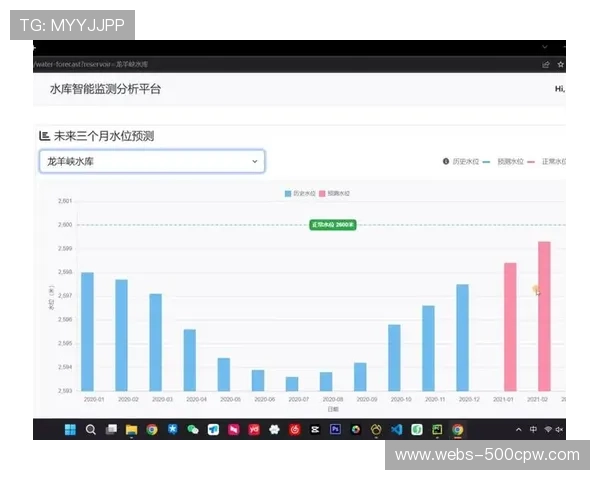Bookmark this page with the star icon
Image resolution: width=600 pixels, height=480 pixels.
561,64
